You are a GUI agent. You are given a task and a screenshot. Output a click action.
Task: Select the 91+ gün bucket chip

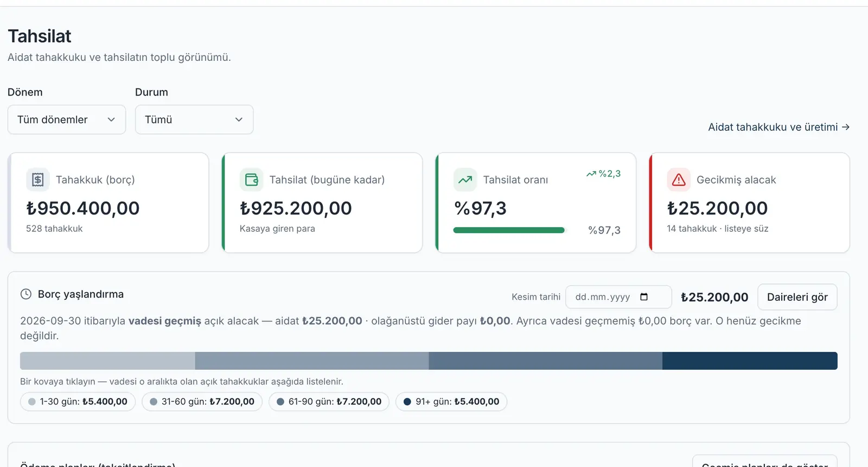pyautogui.click(x=451, y=402)
